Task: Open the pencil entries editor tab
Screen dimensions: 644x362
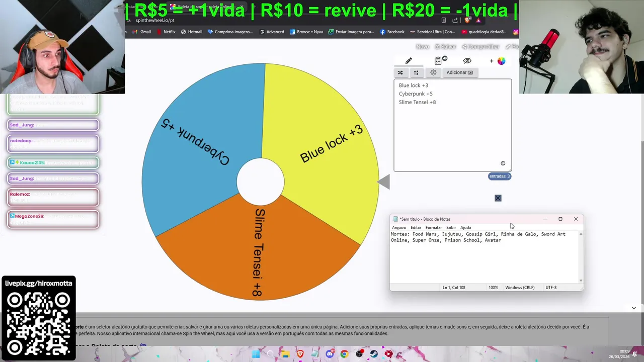Action: (409, 61)
